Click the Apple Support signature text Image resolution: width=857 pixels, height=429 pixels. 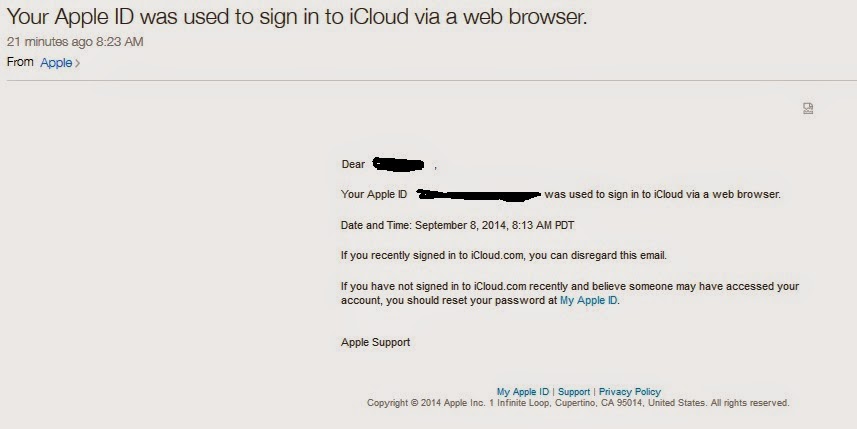[x=375, y=343]
